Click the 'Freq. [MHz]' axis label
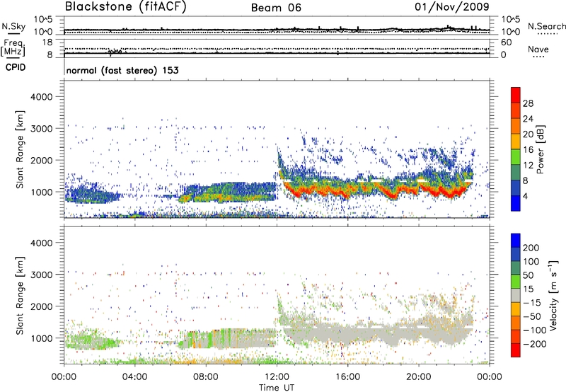 13,47
